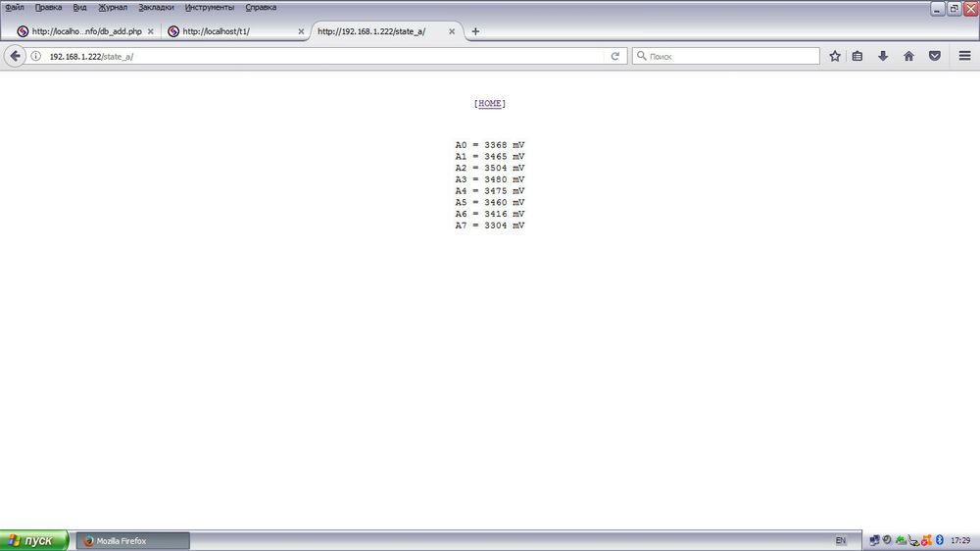Select the A6 = 3416 mV line

(x=489, y=214)
